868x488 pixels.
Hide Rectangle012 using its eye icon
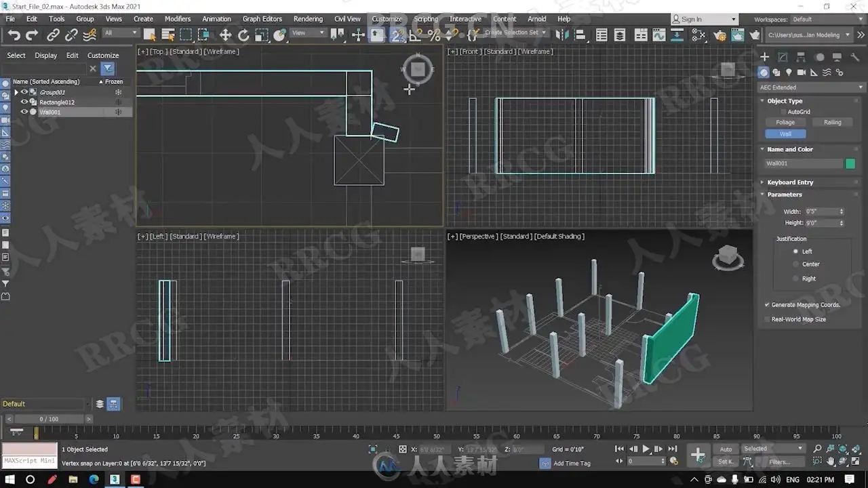point(24,102)
